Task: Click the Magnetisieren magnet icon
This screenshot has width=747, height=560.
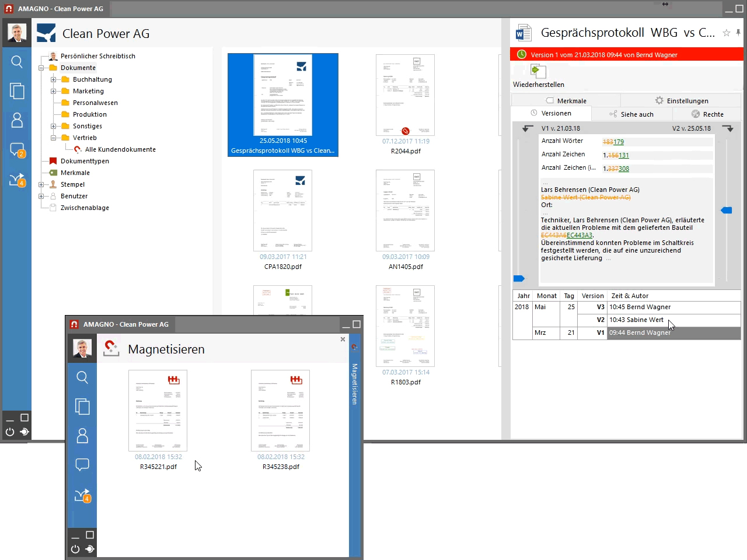Action: (x=111, y=348)
